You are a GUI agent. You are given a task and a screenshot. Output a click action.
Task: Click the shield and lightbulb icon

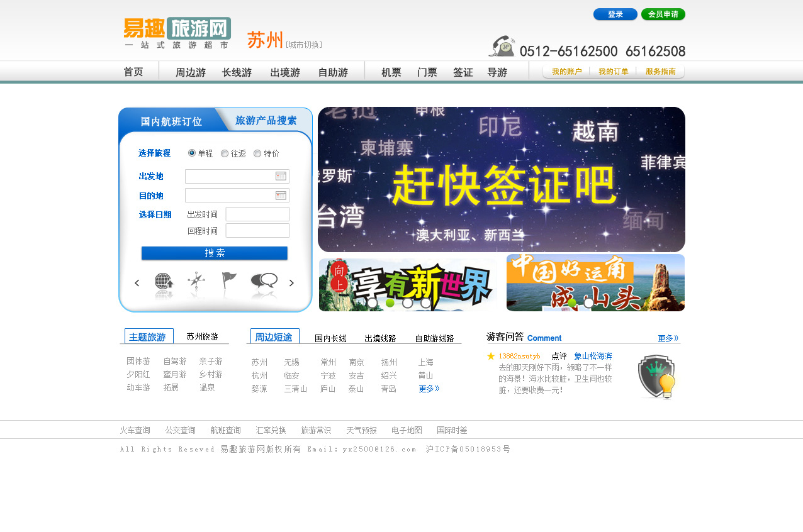click(656, 377)
